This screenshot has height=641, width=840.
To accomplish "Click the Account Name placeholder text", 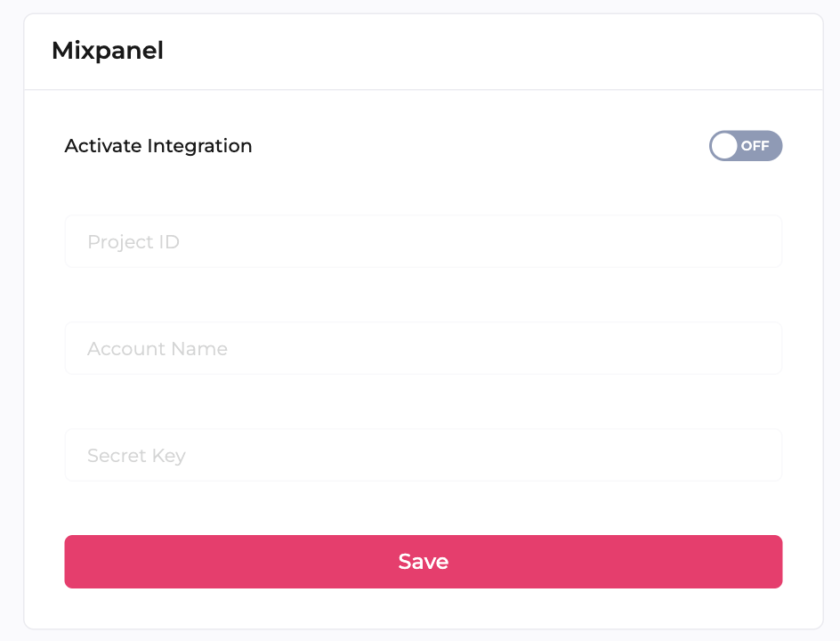I will 157,349.
